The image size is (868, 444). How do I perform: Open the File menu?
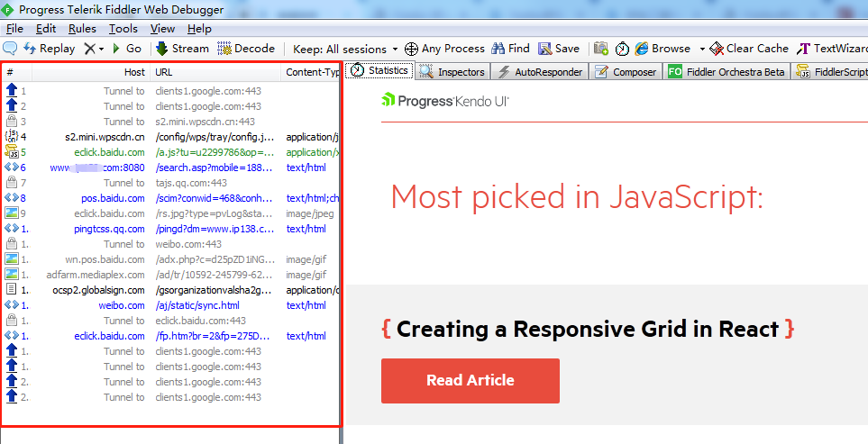point(14,29)
